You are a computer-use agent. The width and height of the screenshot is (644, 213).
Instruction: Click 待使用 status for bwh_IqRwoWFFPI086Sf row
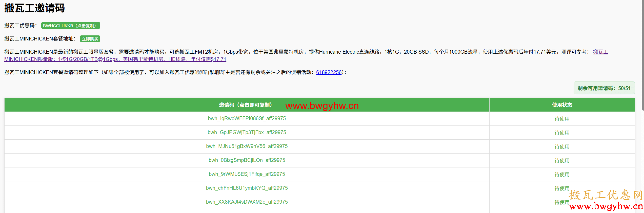[x=562, y=119]
